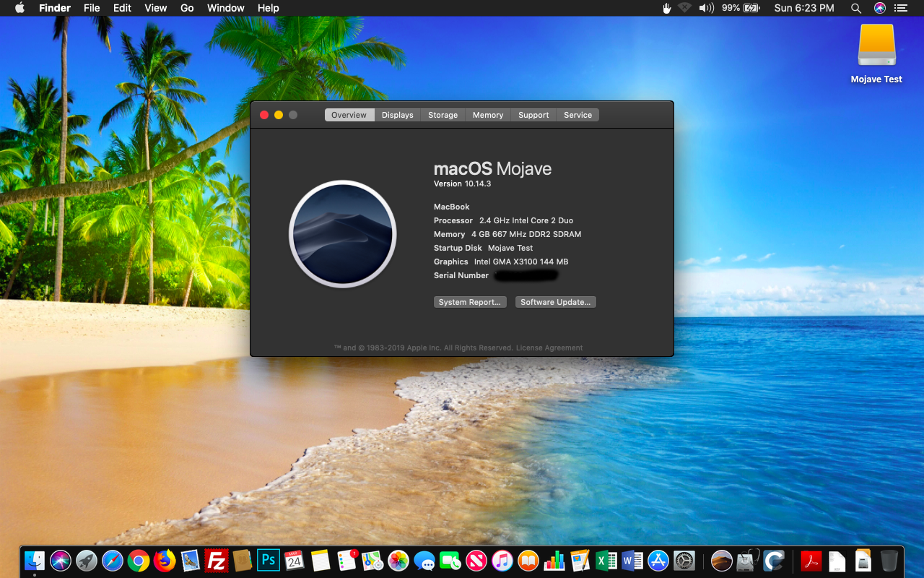This screenshot has width=924, height=578.
Task: Open the Finder menu
Action: click(x=54, y=8)
